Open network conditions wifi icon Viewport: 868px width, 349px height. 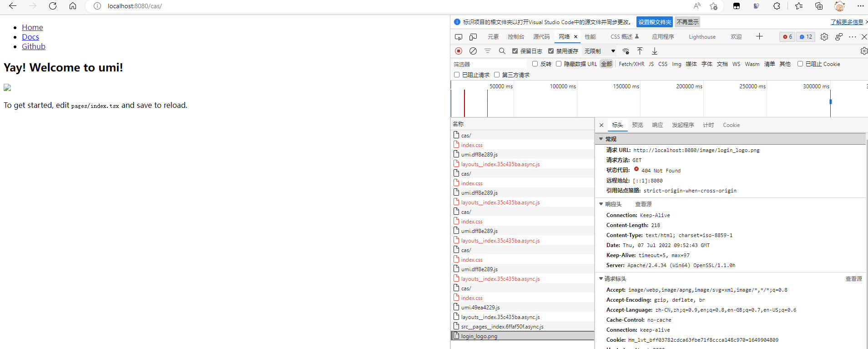[626, 51]
